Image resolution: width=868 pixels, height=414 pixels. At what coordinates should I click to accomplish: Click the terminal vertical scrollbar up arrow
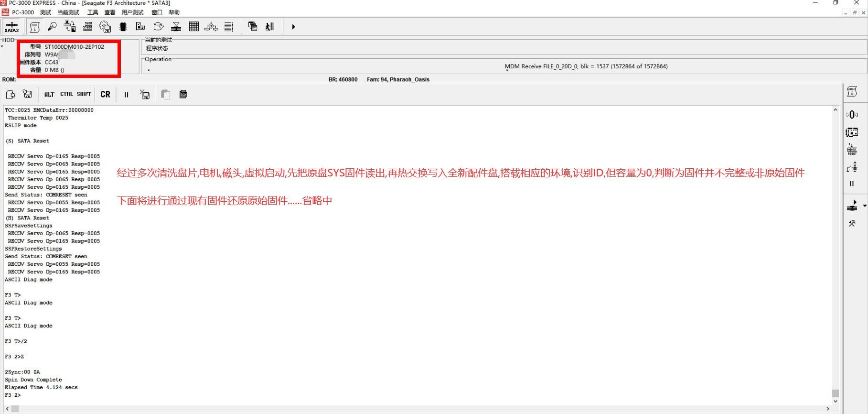click(x=835, y=110)
